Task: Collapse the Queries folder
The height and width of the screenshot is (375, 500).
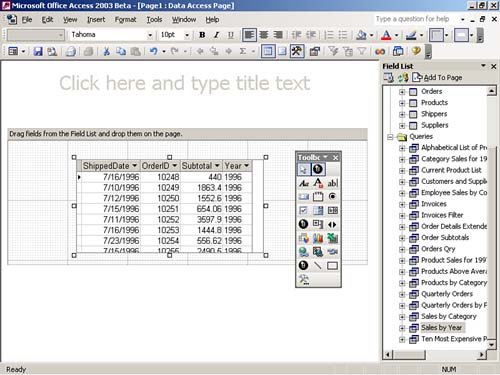Action: [390, 137]
